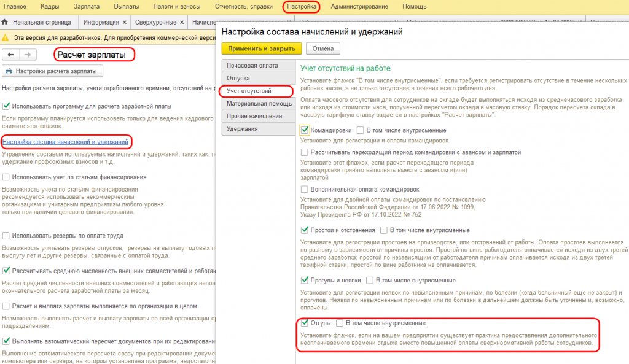Enable Использовать резервы по оплате труда
This screenshot has width=629, height=364.
(x=6, y=236)
